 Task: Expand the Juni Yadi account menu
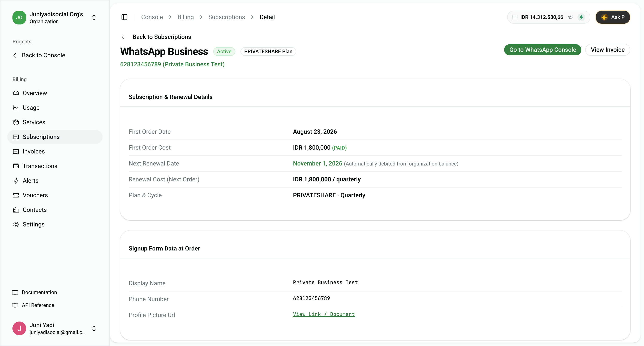[94, 328]
